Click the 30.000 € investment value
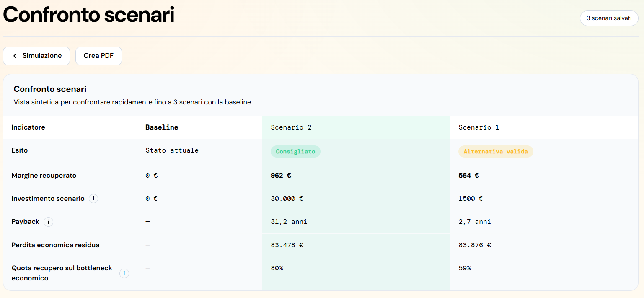Screen dimensions: 644x298 [x=287, y=199]
